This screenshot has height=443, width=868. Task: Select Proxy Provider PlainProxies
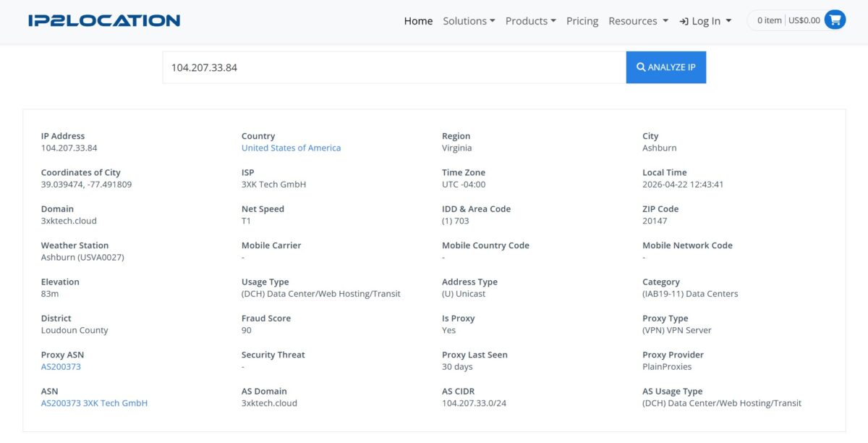click(x=667, y=366)
